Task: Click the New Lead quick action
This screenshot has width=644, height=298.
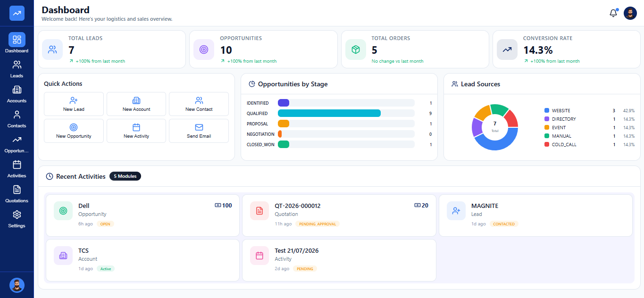Action: click(74, 104)
